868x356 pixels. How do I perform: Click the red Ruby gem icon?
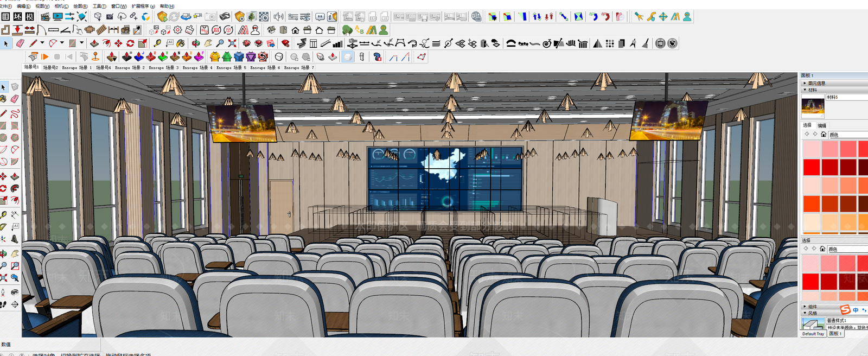pyautogui.click(x=285, y=43)
